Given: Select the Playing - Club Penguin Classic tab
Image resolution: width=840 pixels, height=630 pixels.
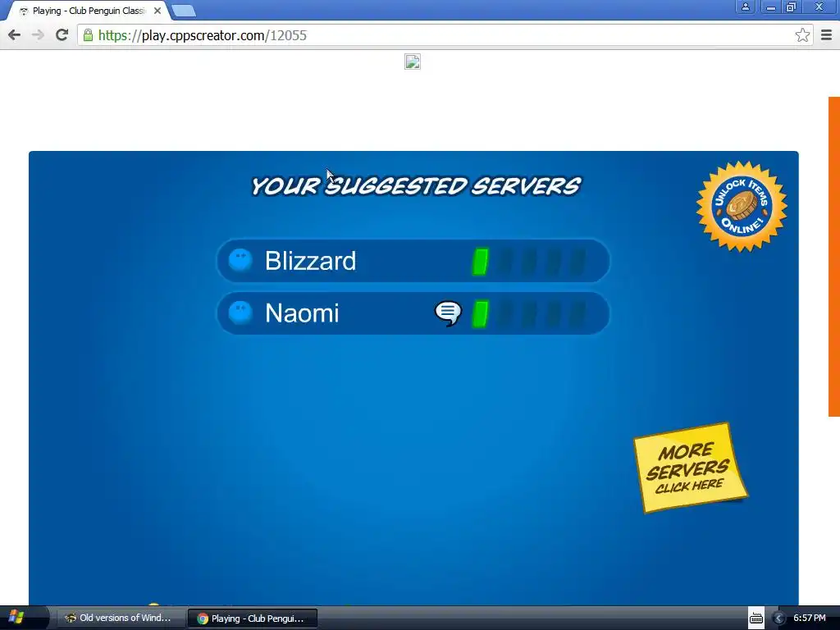Looking at the screenshot, I should pos(89,11).
